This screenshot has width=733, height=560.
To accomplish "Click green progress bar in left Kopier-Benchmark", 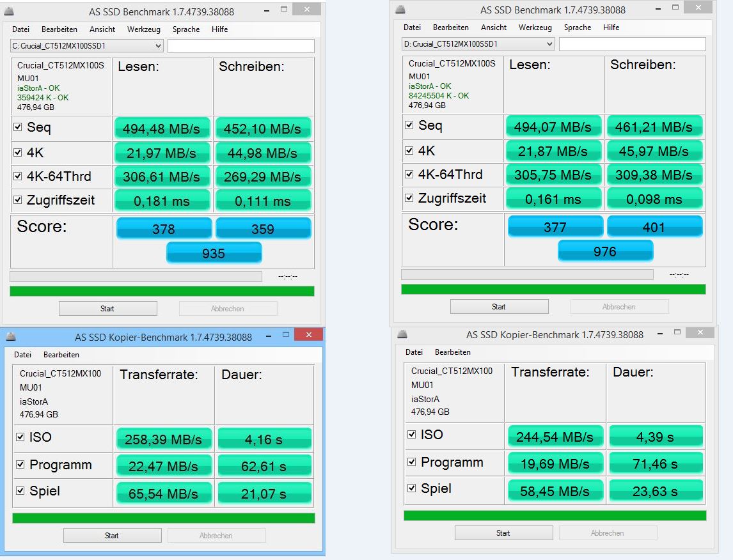I will point(164,518).
